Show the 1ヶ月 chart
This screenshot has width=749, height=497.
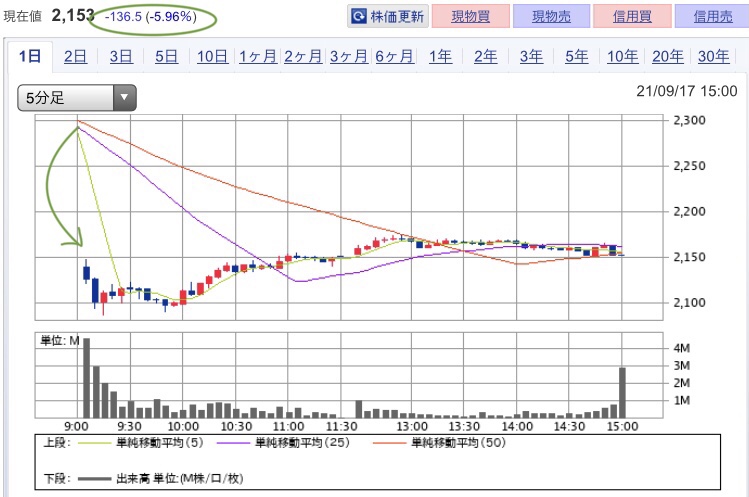(x=258, y=56)
